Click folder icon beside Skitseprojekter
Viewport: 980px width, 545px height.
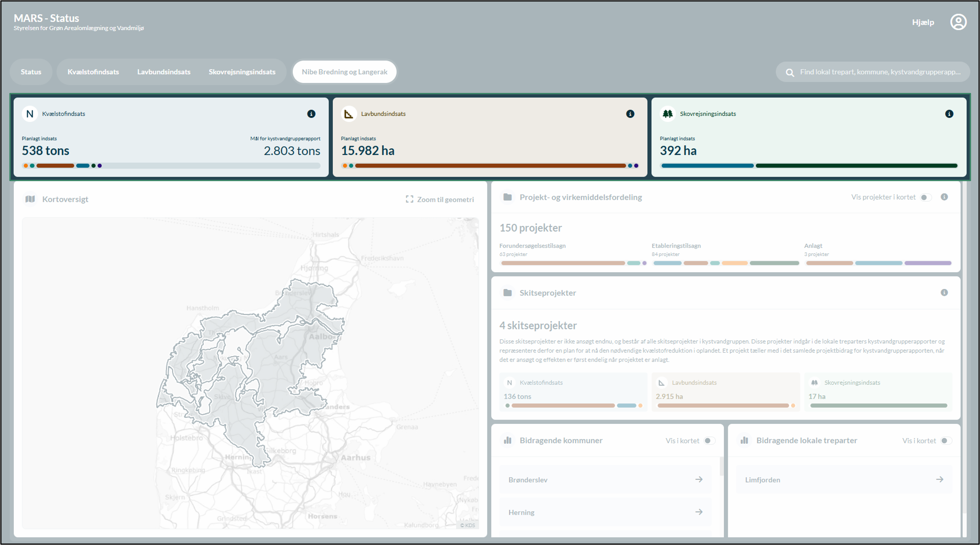[x=507, y=293]
